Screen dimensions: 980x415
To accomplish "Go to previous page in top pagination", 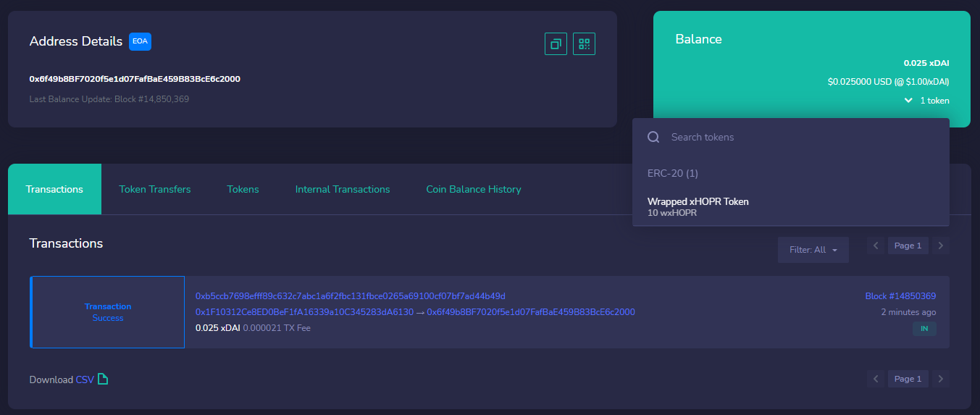I will point(876,246).
